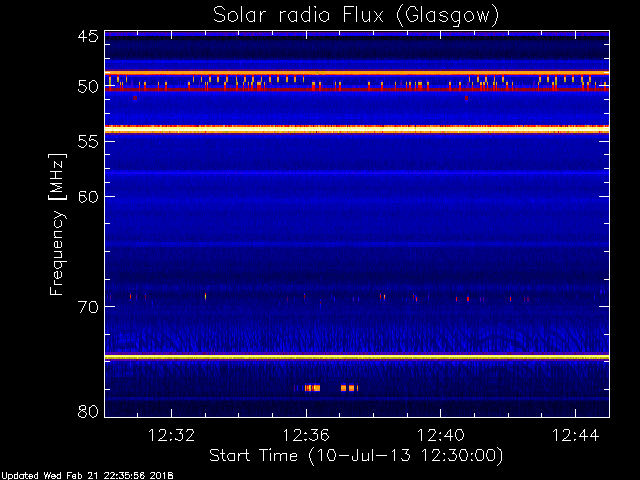Click the 50 frequency tick label
Viewport: 640px width, 480px height.
point(88,87)
